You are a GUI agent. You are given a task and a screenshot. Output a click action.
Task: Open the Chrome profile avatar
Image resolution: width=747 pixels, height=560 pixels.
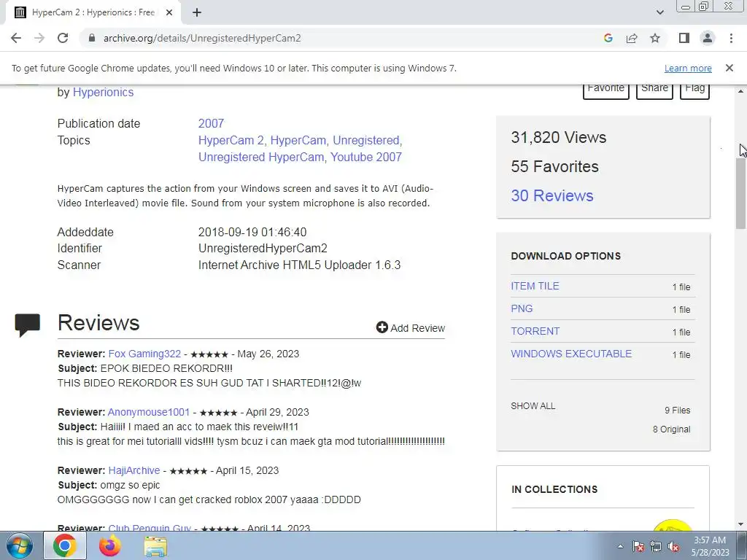pyautogui.click(x=708, y=38)
